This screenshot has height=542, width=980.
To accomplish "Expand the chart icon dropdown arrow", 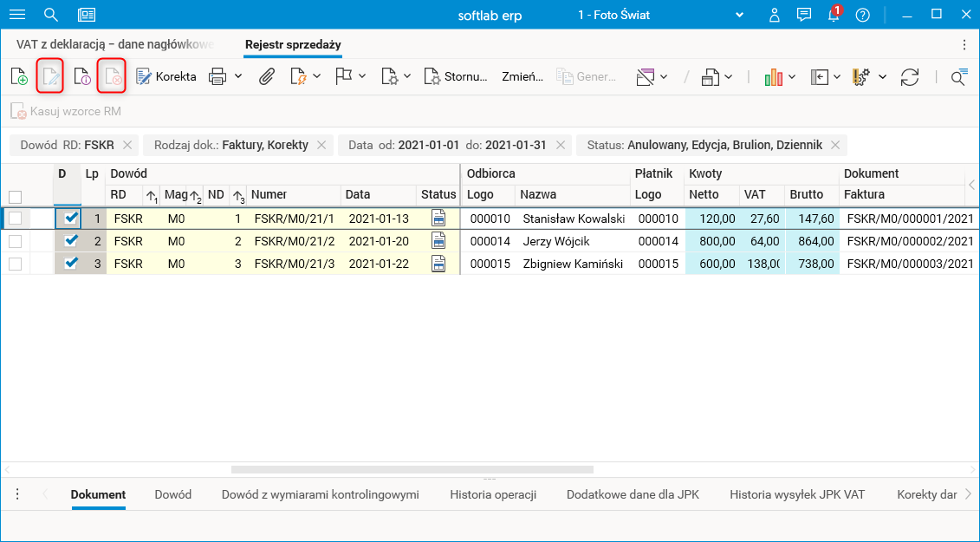I will (x=792, y=77).
